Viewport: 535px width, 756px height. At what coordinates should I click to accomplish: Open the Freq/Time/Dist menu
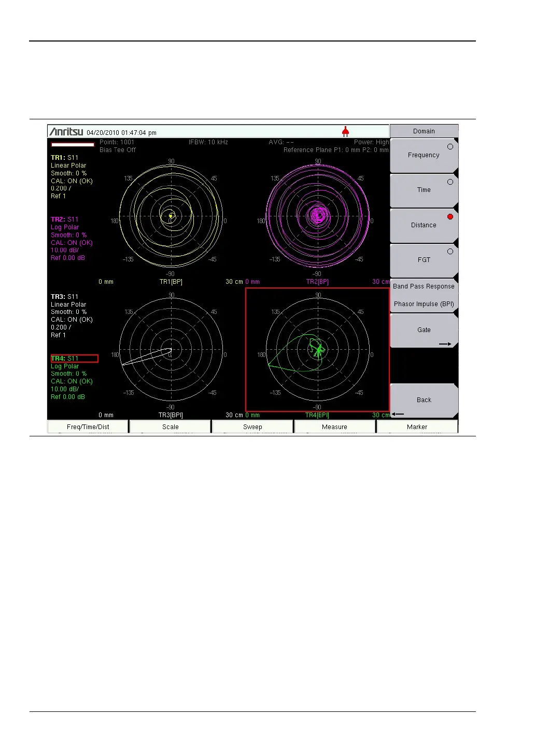(88, 427)
